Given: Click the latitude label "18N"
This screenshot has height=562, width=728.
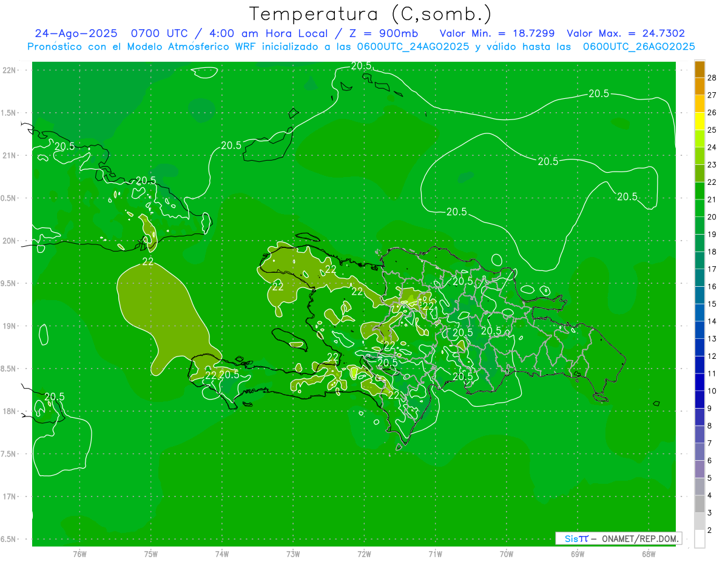Looking at the screenshot, I should [9, 411].
